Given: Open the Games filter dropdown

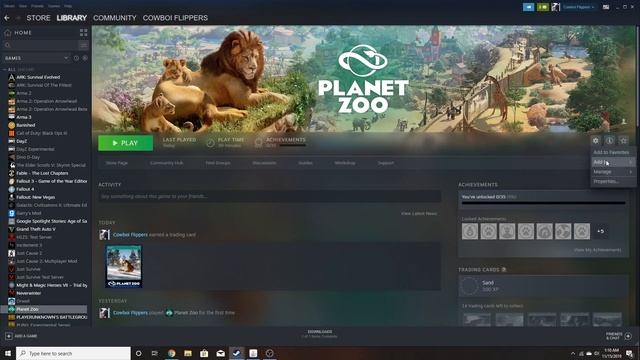Looking at the screenshot, I should [36, 58].
